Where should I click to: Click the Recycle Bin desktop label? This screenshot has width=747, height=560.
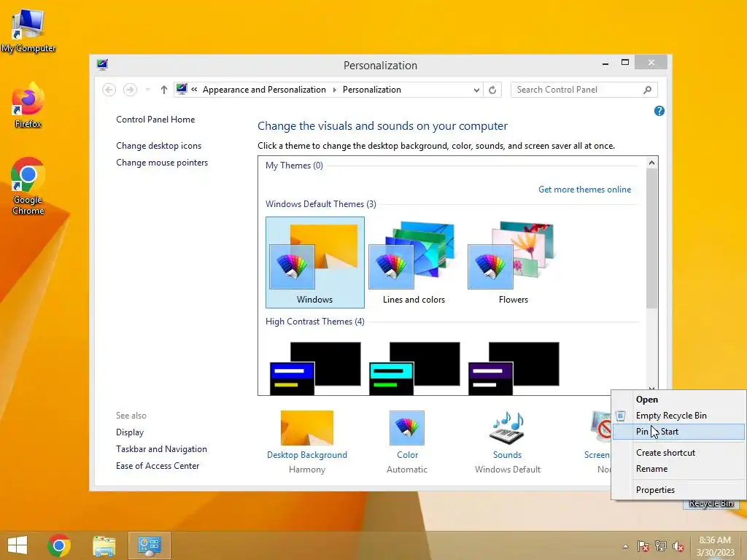point(711,504)
